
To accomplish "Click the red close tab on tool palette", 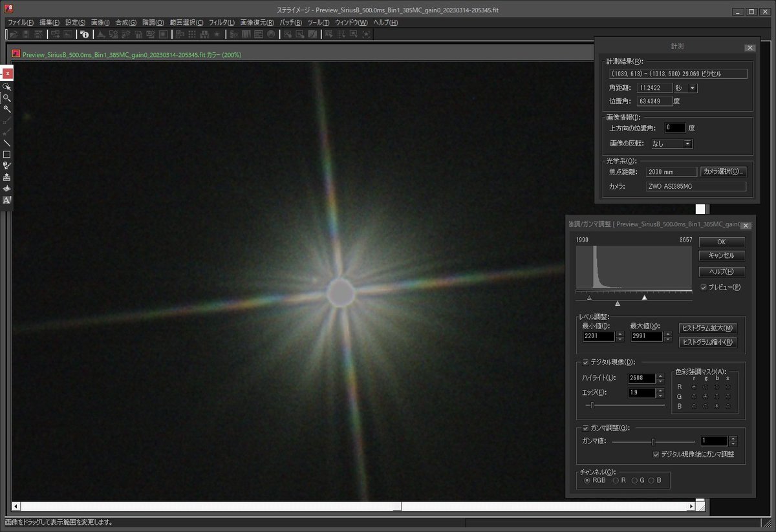I will tap(7, 74).
